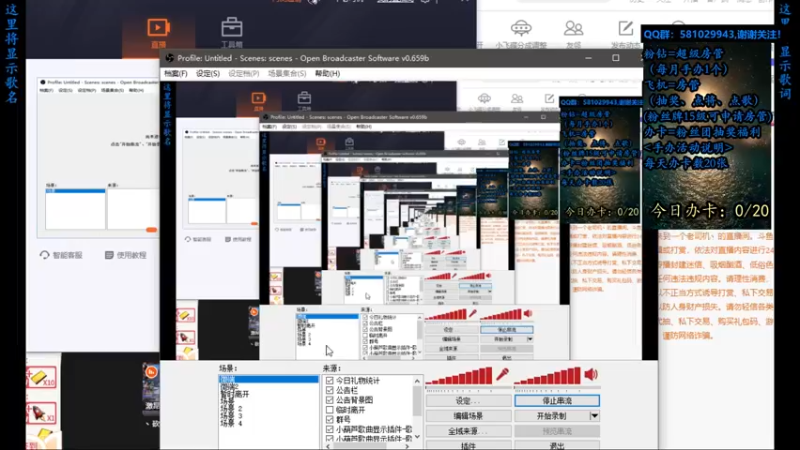Open the 设定档(P) menu
The height and width of the screenshot is (450, 800).
(243, 73)
